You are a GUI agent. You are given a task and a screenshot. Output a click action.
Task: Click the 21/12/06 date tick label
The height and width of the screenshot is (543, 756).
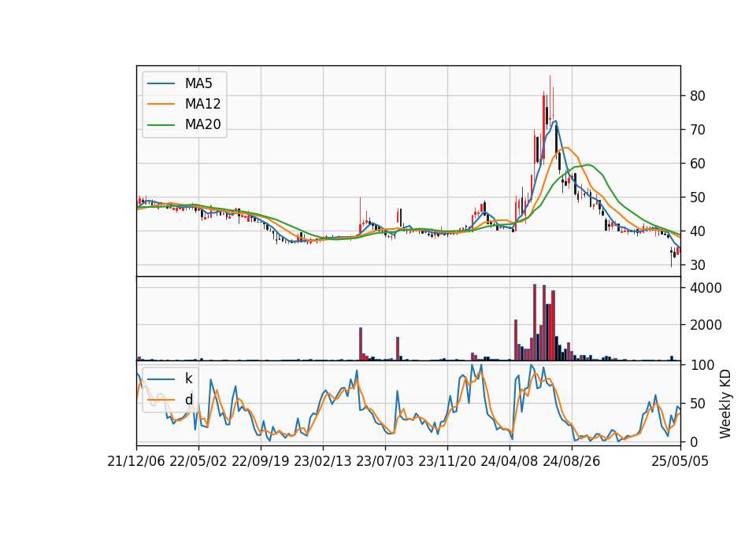click(136, 461)
